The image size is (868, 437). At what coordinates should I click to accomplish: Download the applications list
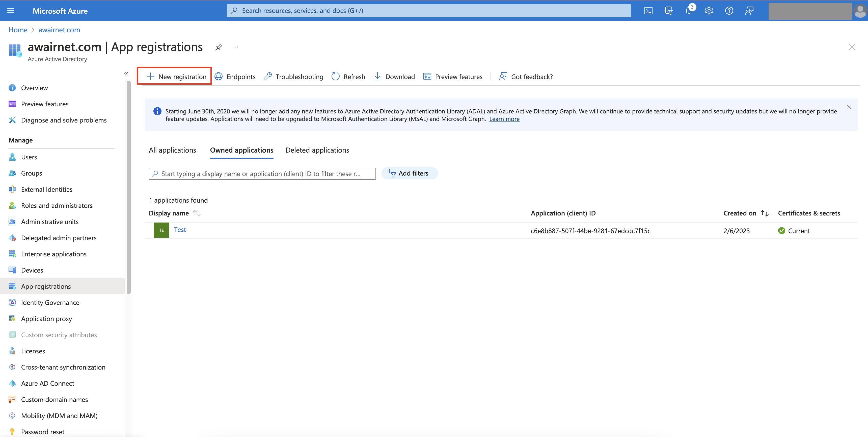pyautogui.click(x=394, y=77)
